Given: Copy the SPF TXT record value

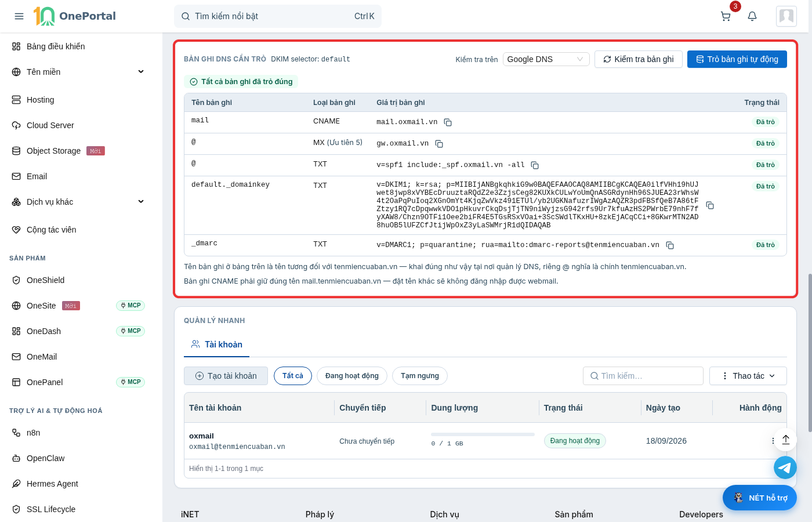Looking at the screenshot, I should pos(535,165).
